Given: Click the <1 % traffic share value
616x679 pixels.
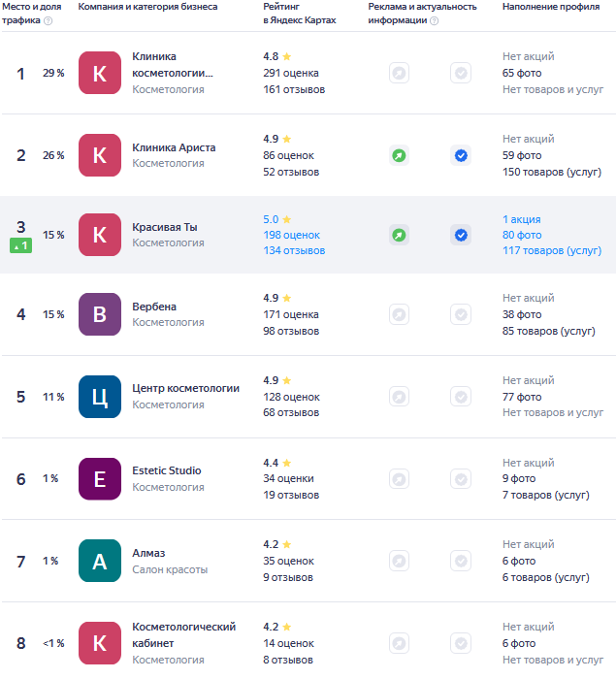Looking at the screenshot, I should point(53,643).
